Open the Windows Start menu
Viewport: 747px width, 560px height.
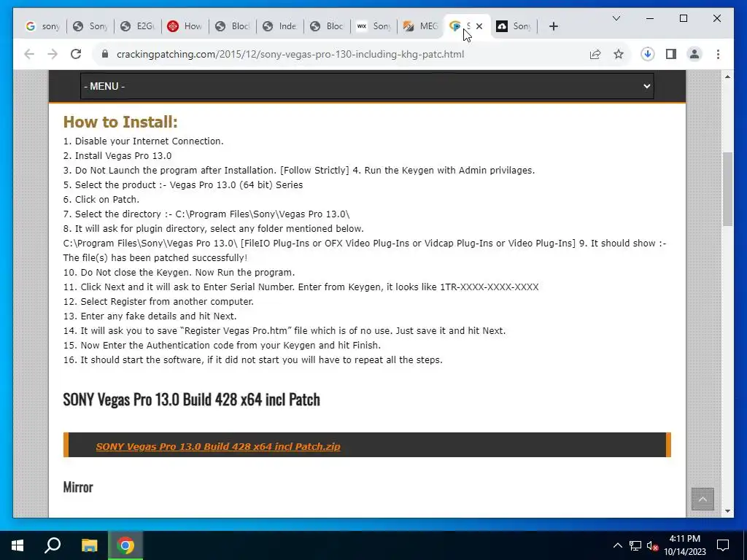coord(18,545)
